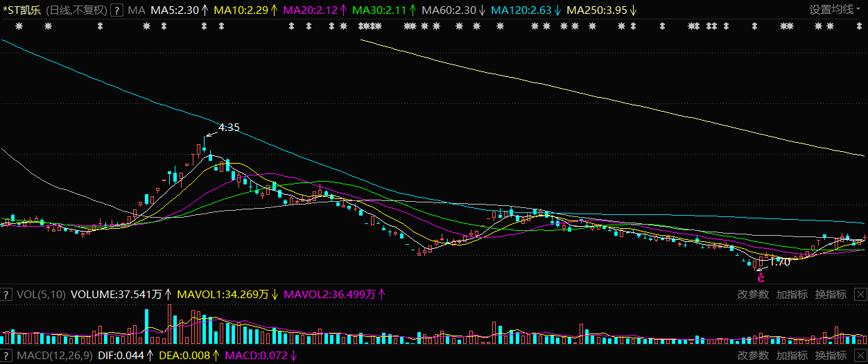
Task: Click the MAVOL1:34.269万 value
Action: 223,295
